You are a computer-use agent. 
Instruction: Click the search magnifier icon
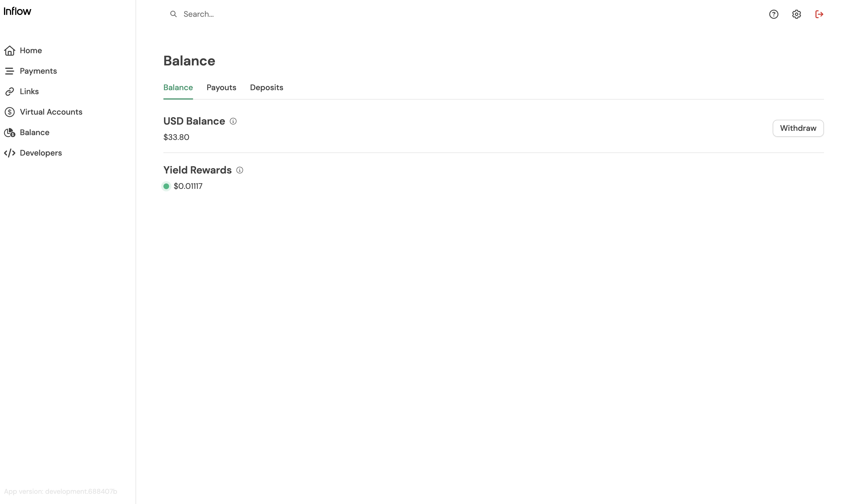coord(173,14)
